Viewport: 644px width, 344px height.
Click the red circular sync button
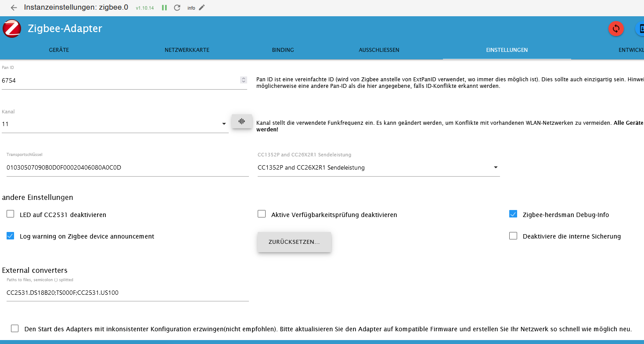pos(616,29)
